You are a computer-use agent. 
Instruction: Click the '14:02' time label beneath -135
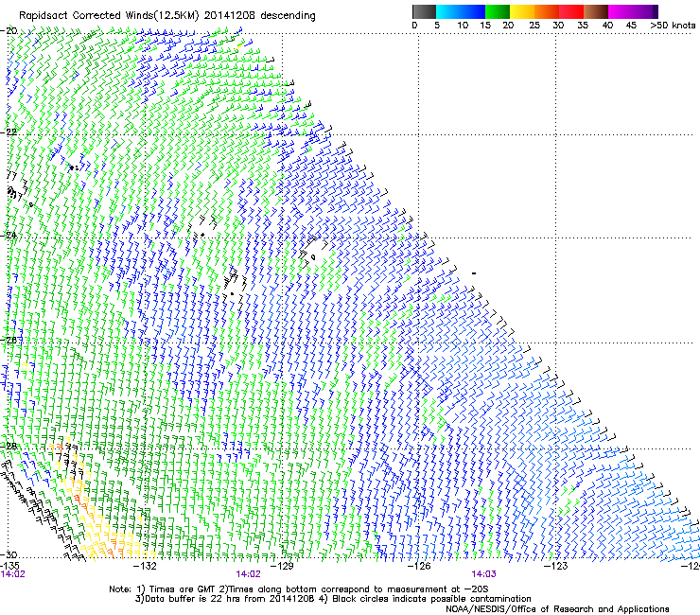pyautogui.click(x=13, y=574)
